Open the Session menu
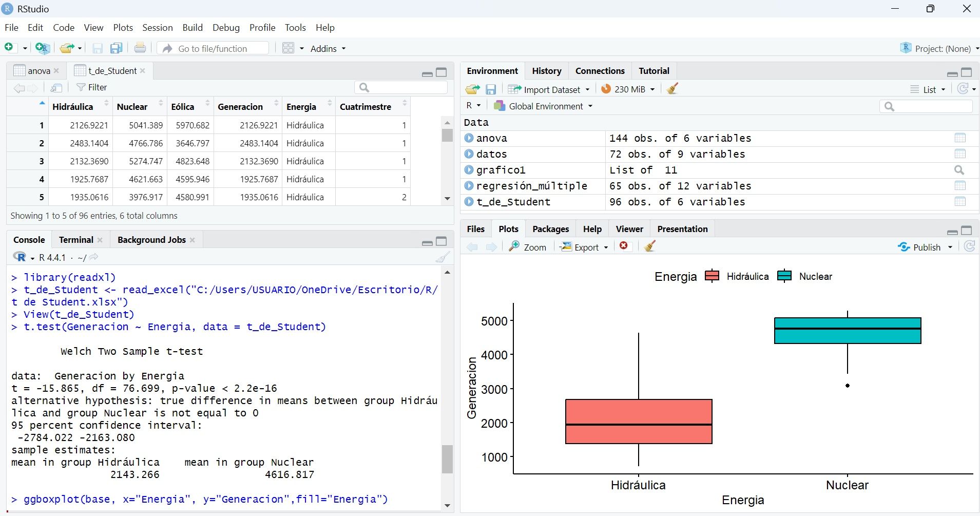The height and width of the screenshot is (516, 980). pos(157,28)
